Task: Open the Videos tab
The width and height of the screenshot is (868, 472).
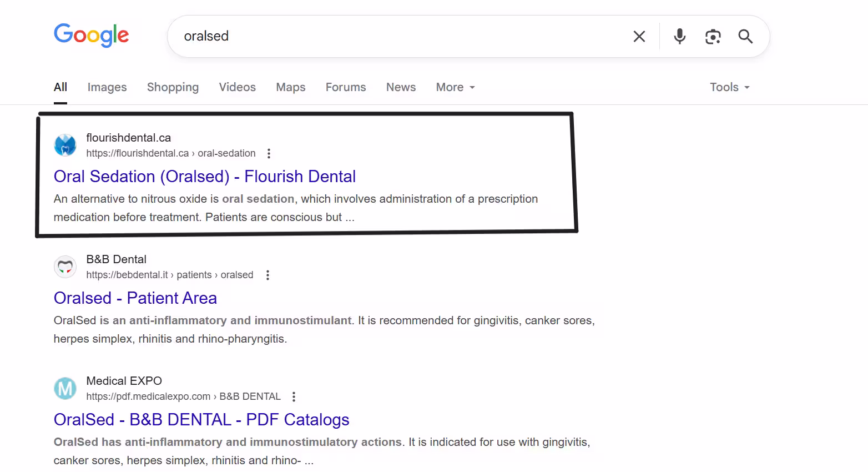Action: click(238, 87)
